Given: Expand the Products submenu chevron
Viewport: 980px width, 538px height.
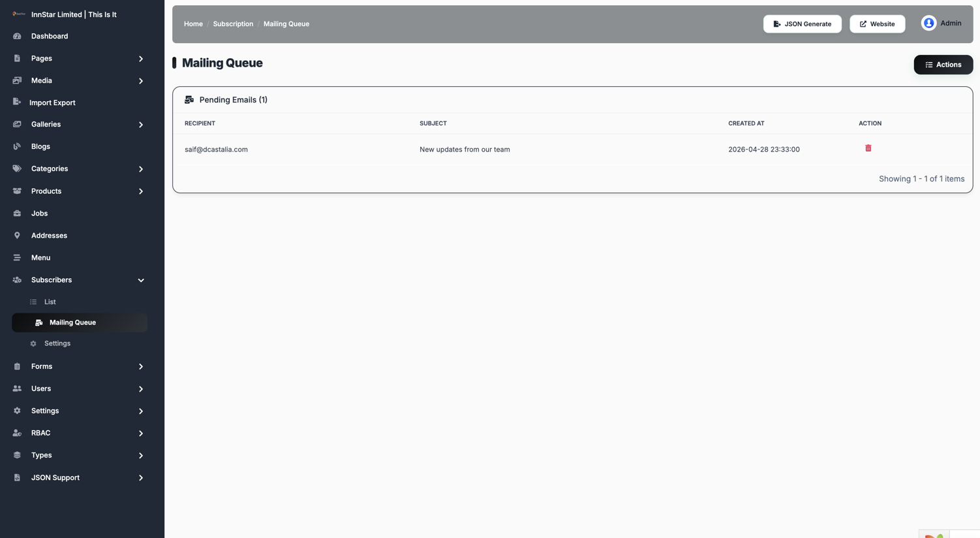Looking at the screenshot, I should click(x=141, y=191).
